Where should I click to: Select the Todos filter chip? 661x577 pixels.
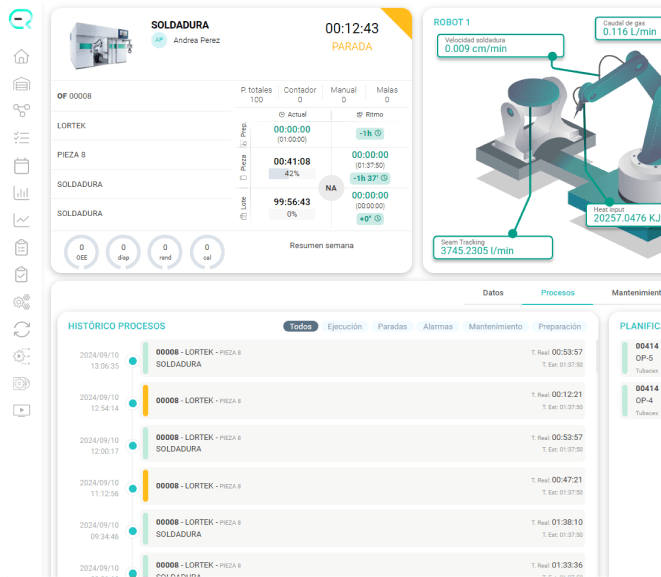301,326
